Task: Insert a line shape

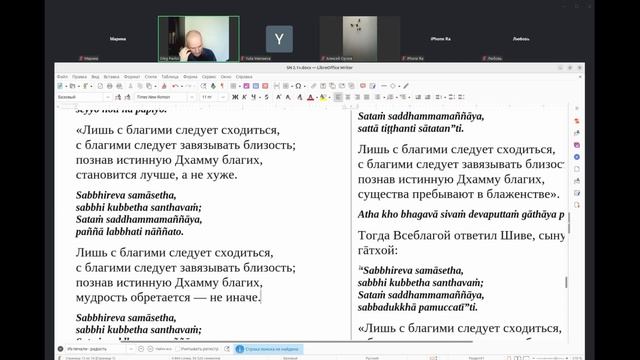Action: click(383, 86)
